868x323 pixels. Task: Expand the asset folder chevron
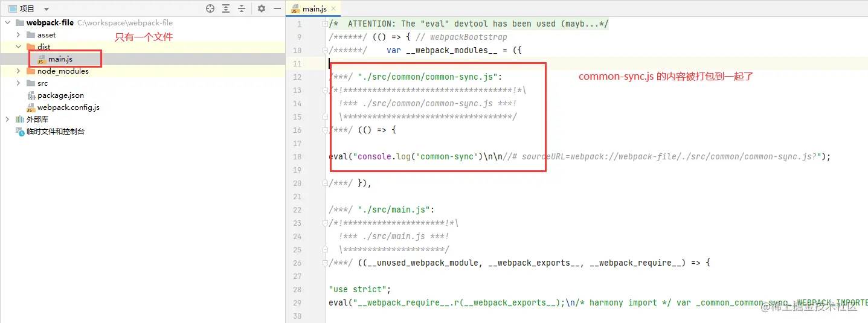(x=19, y=35)
